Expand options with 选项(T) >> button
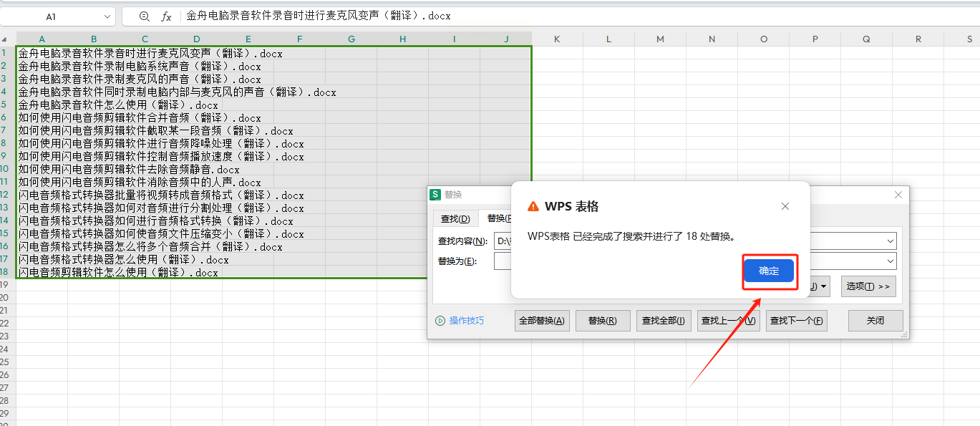The width and height of the screenshot is (980, 426). point(868,286)
